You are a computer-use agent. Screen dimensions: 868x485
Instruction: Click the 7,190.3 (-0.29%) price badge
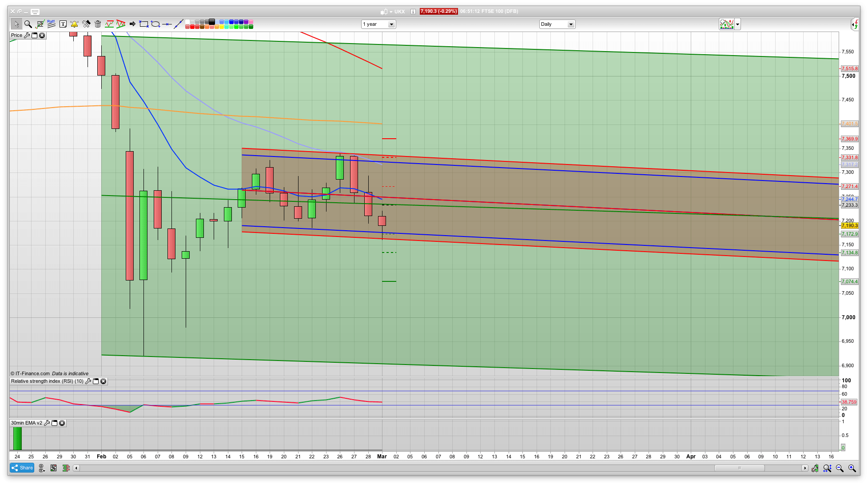click(x=438, y=12)
